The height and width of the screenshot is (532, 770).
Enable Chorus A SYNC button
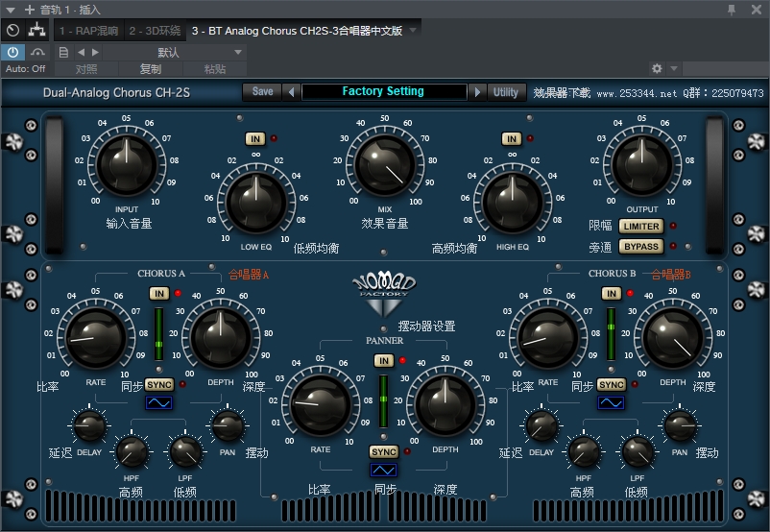tap(159, 385)
